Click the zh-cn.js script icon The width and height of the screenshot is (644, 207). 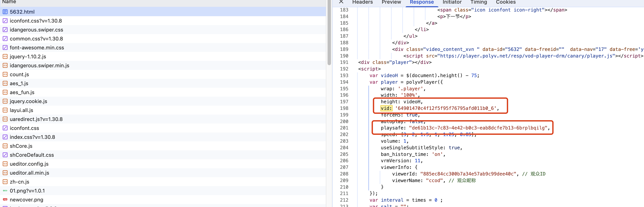tap(5, 182)
